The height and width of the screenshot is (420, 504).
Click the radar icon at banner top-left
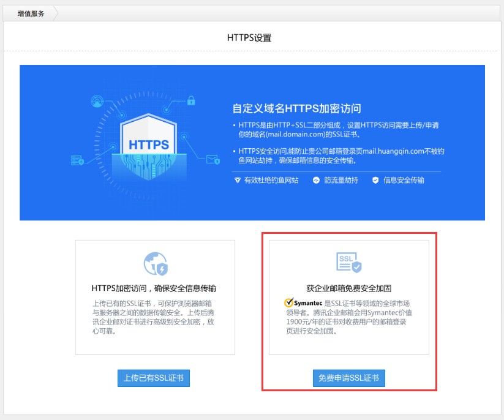97,102
